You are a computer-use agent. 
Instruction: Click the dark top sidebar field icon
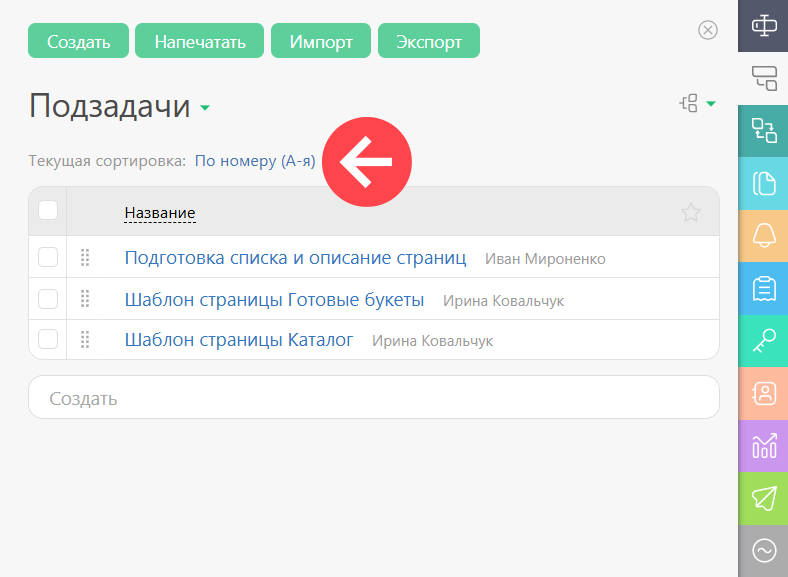pyautogui.click(x=763, y=26)
